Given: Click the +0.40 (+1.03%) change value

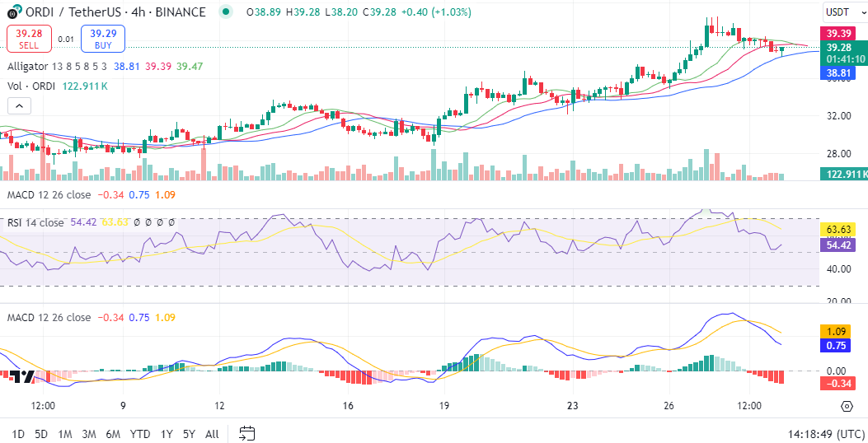Looking at the screenshot, I should coord(438,12).
